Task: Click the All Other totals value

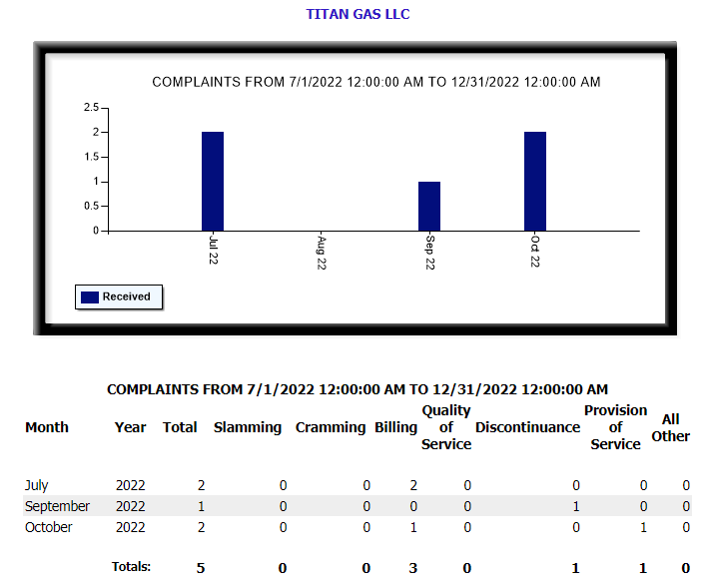Action: pos(686,568)
